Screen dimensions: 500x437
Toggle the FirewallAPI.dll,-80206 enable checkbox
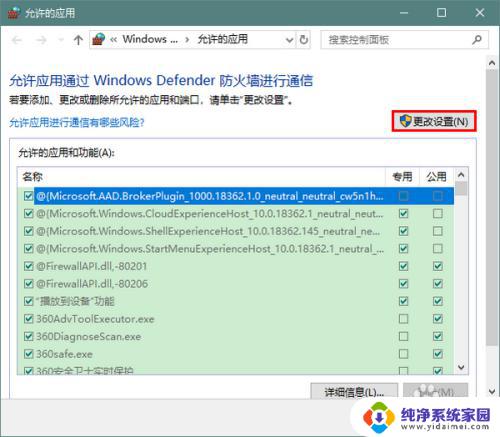click(29, 284)
